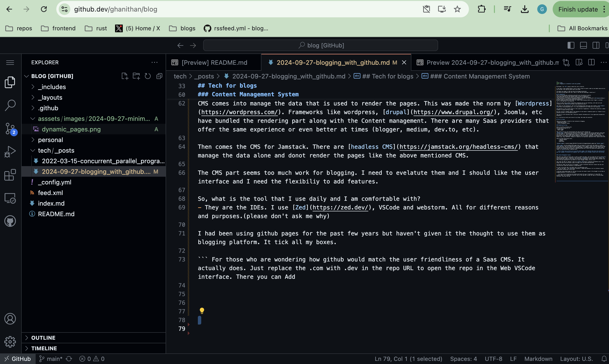Open the Explorer view in activity bar
Viewport: 609px width, 364px height.
point(10,82)
